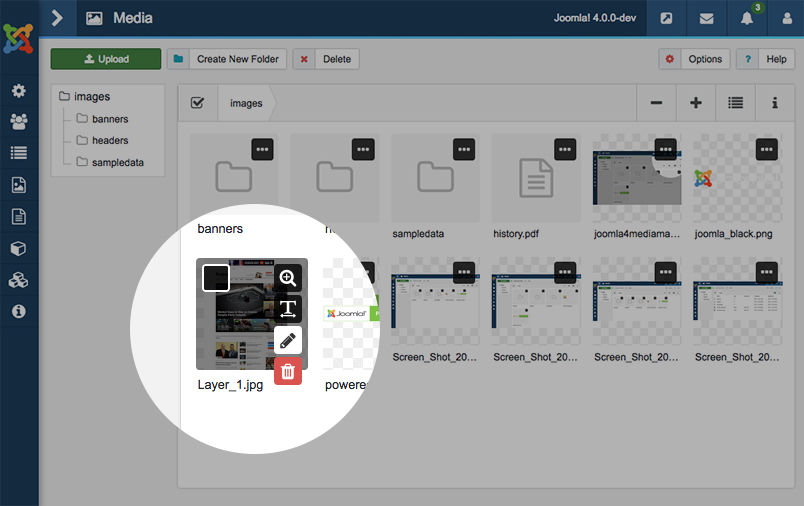Open the three-dots menu on sampledata folder
The width and height of the screenshot is (804, 506).
coord(463,148)
